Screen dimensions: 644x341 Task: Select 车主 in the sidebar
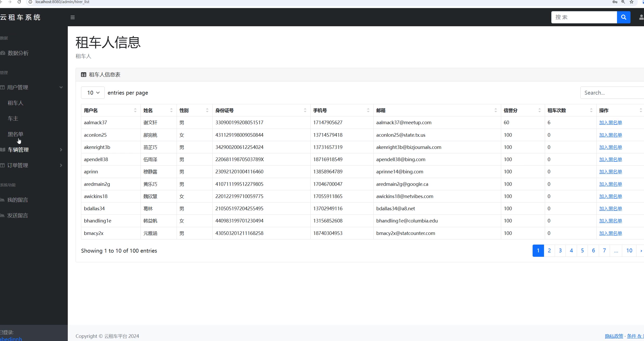[13, 119]
